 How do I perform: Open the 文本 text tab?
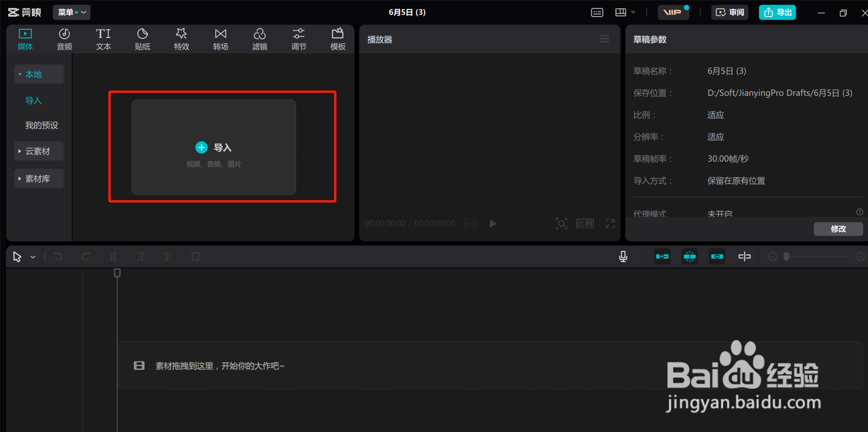(x=103, y=39)
